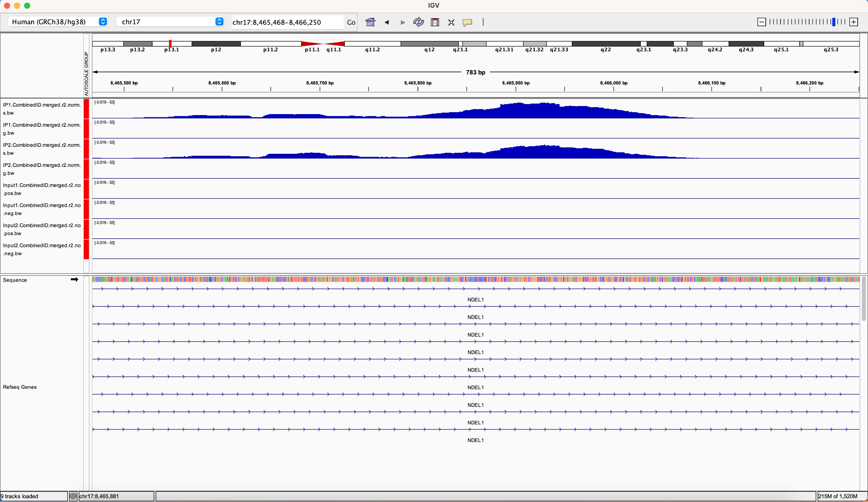The height and width of the screenshot is (502, 868).
Task: Click red attribute swatch for Input2 .neg.bw track
Action: 86,249
